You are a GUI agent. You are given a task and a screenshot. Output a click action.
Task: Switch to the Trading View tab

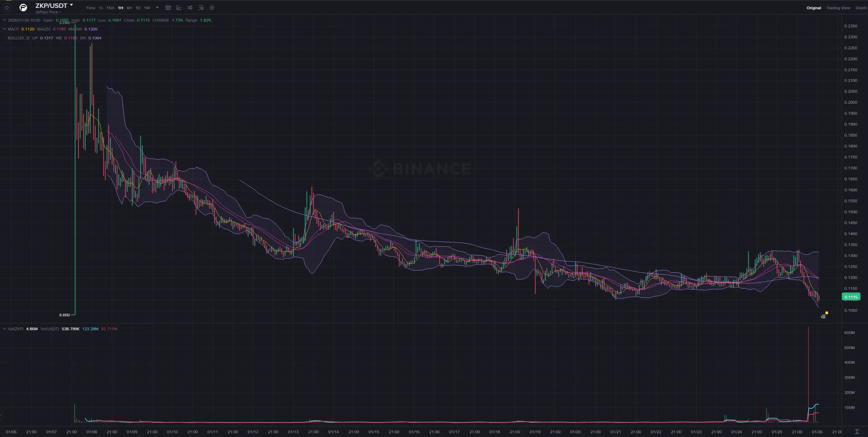coord(838,8)
